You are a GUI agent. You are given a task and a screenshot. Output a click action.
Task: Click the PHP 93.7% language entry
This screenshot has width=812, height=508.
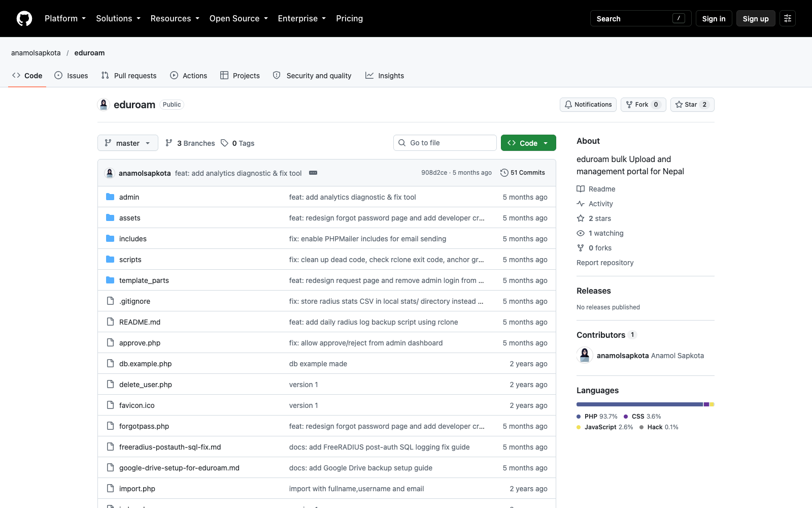pyautogui.click(x=597, y=417)
